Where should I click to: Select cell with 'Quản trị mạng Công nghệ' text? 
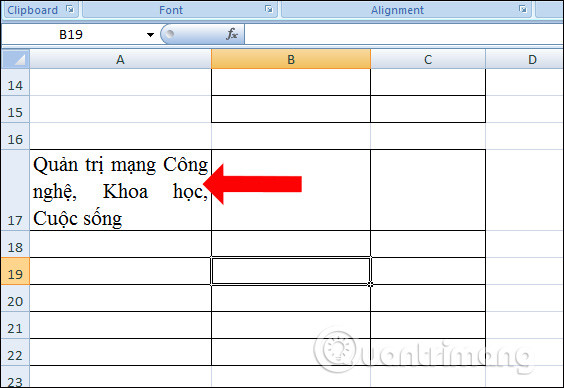pos(120,190)
